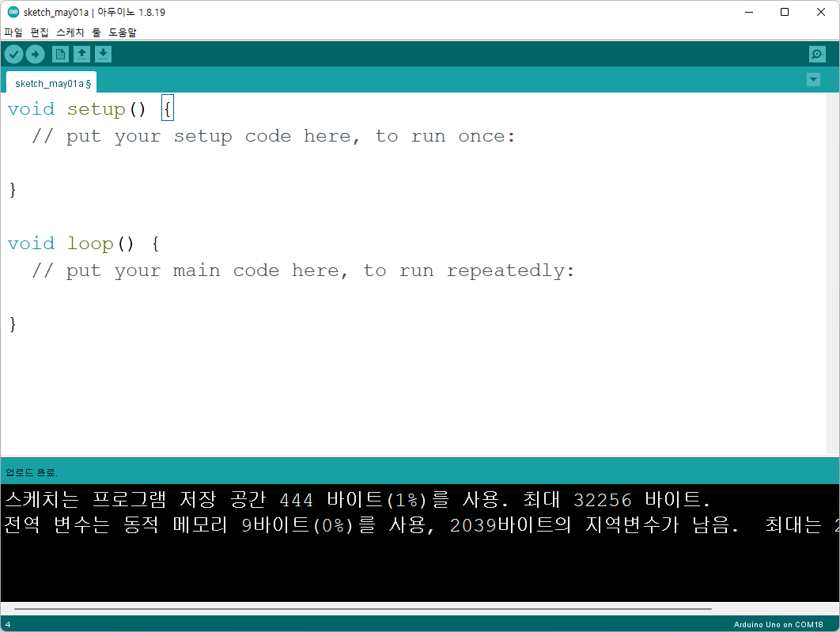Screen dimensions: 840x632
Task: Minimize the Arduino IDE window
Action: click(749, 12)
